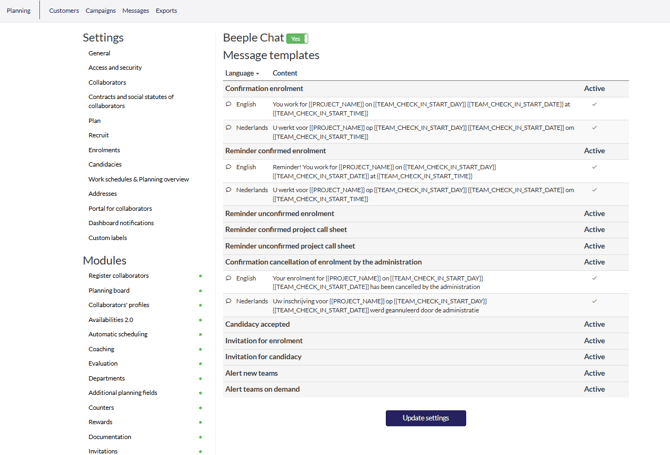Click the green status dot next to Coaching
Image resolution: width=670 pixels, height=455 pixels.
pos(200,349)
